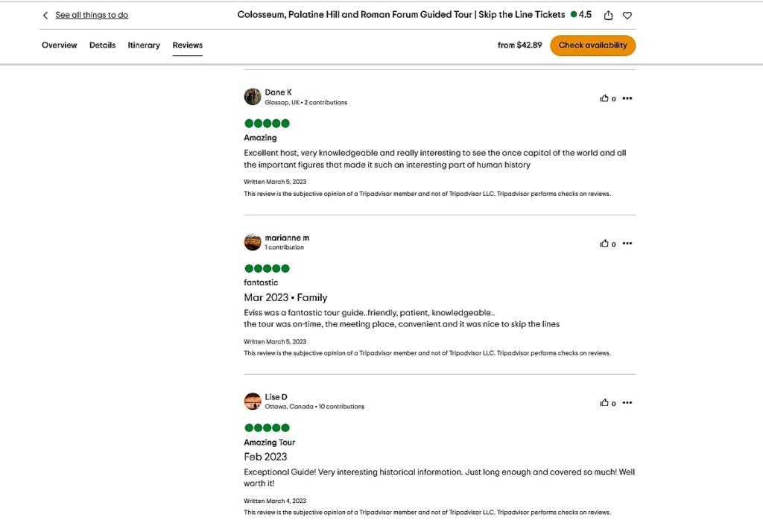This screenshot has width=763, height=532.
Task: Save tour by clicking the heart icon
Action: pyautogui.click(x=627, y=14)
